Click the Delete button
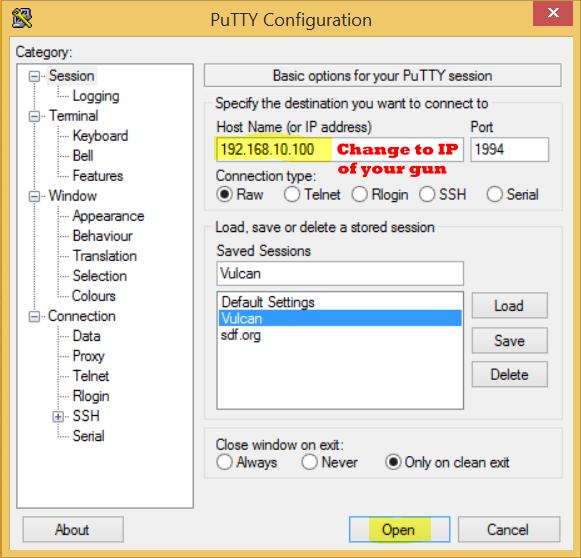The image size is (581, 558). point(509,375)
